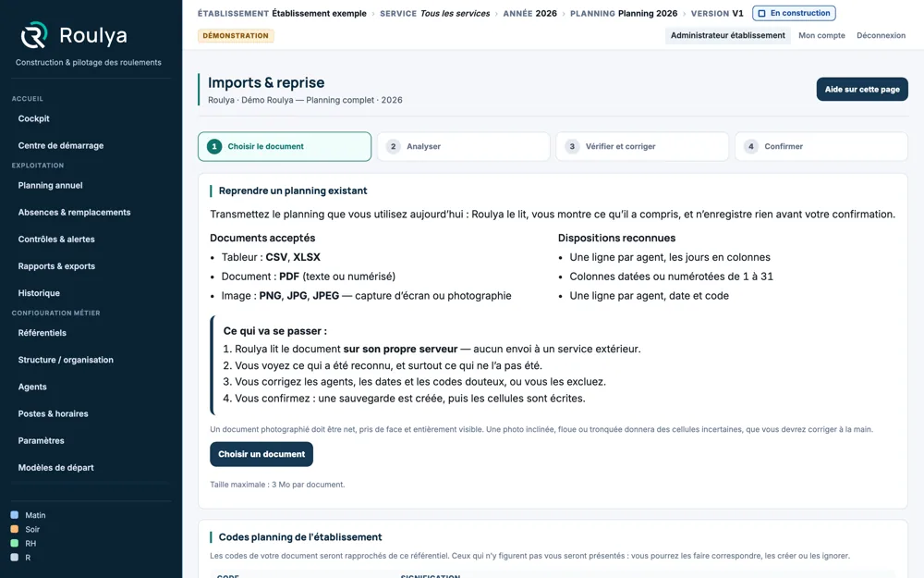Open Mon compte link
This screenshot has height=578, width=924.
(x=821, y=35)
